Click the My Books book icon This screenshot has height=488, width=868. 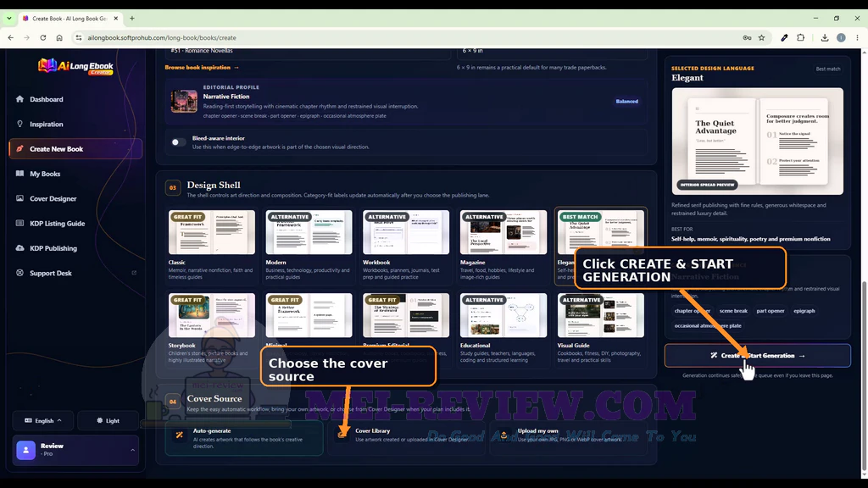[x=20, y=174]
